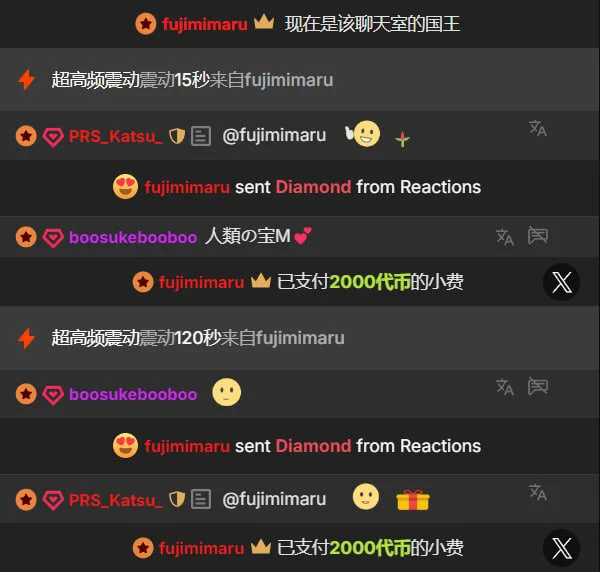Open boosukebooboo profile from 人類の宝M message
This screenshot has height=572, width=600.
point(133,237)
